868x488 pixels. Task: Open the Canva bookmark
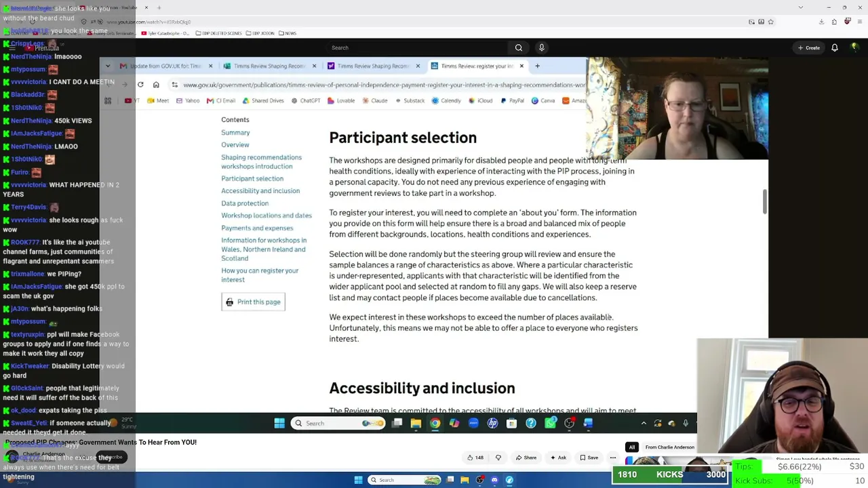pyautogui.click(x=543, y=100)
